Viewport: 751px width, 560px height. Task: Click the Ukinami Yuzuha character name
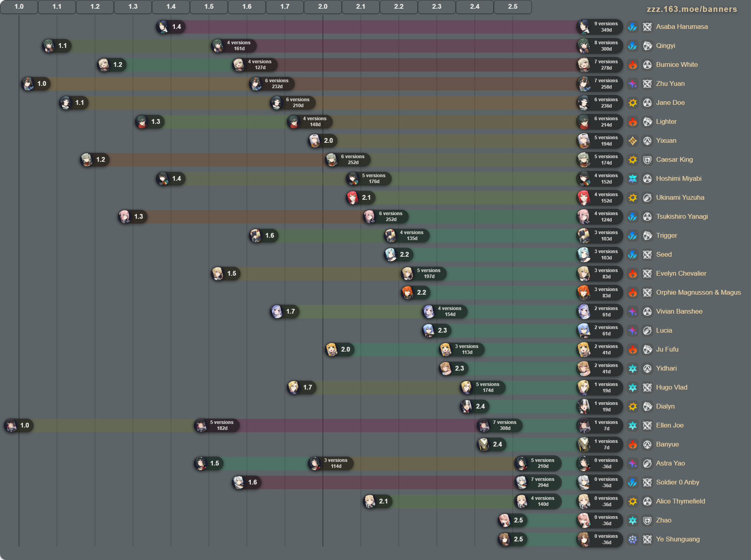tap(680, 198)
